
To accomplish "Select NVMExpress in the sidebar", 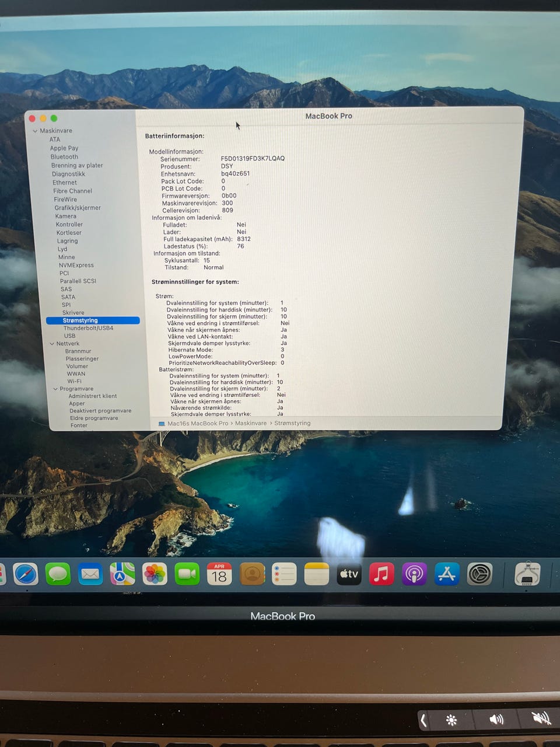I will [76, 266].
